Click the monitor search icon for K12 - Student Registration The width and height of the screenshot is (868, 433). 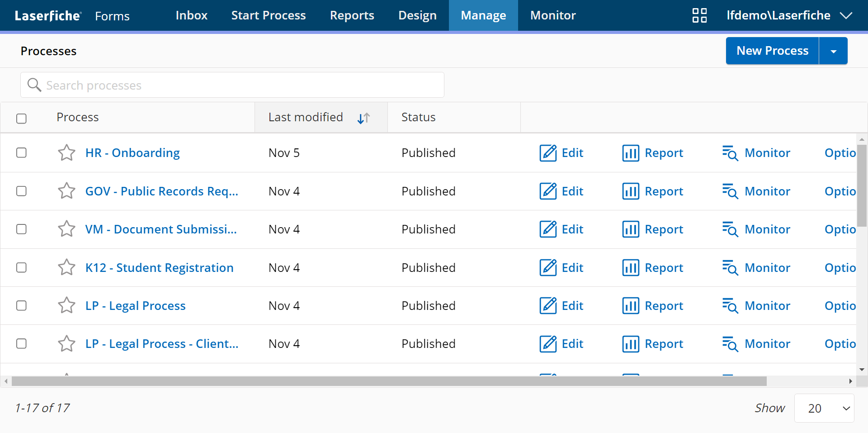point(730,268)
